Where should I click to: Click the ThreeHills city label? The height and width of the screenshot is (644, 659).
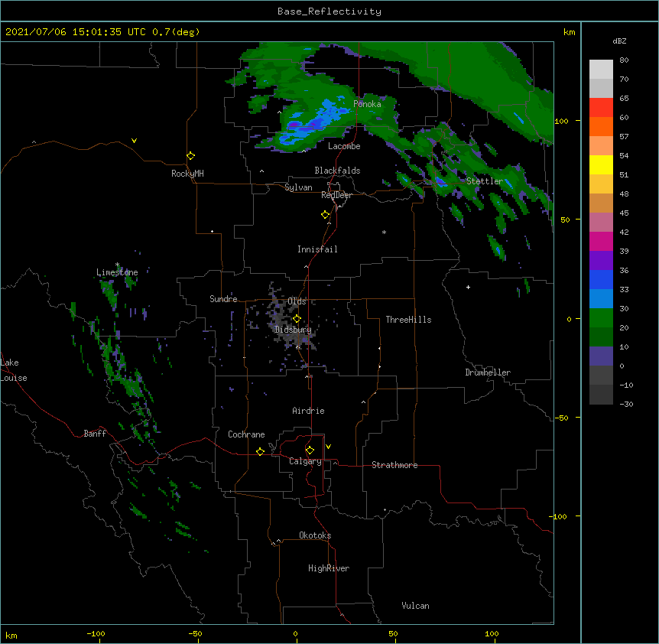point(408,320)
